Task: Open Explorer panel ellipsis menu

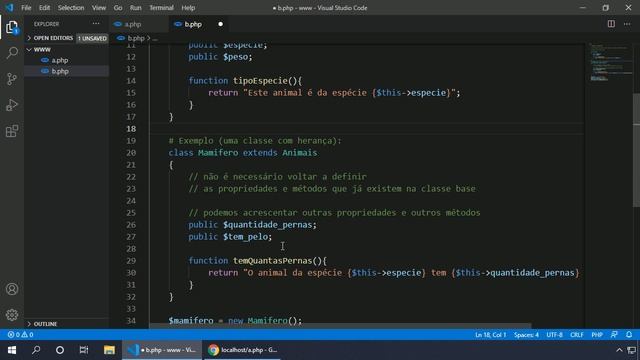Action: click(96, 24)
